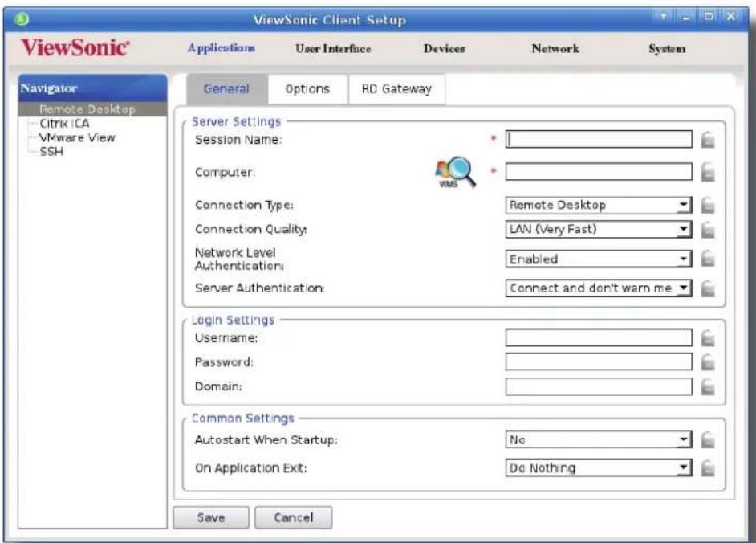Minimize the ViewSonic Client Setup window

pyautogui.click(x=685, y=17)
